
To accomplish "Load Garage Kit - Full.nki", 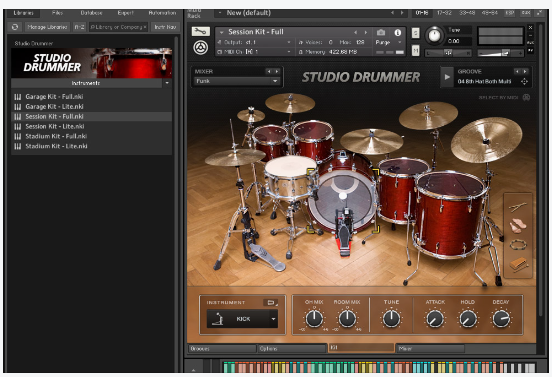I will (92, 96).
